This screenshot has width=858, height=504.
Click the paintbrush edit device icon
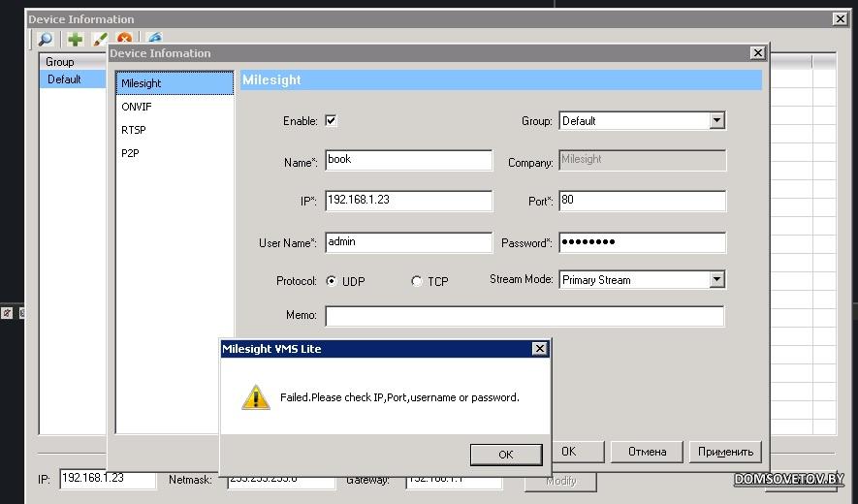(x=100, y=39)
